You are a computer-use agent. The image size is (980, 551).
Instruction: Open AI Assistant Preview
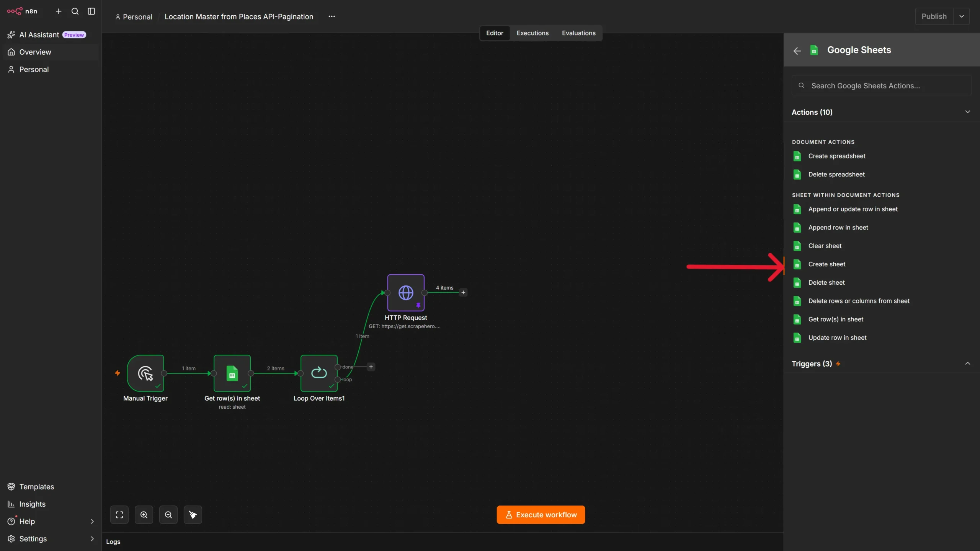[x=50, y=34]
